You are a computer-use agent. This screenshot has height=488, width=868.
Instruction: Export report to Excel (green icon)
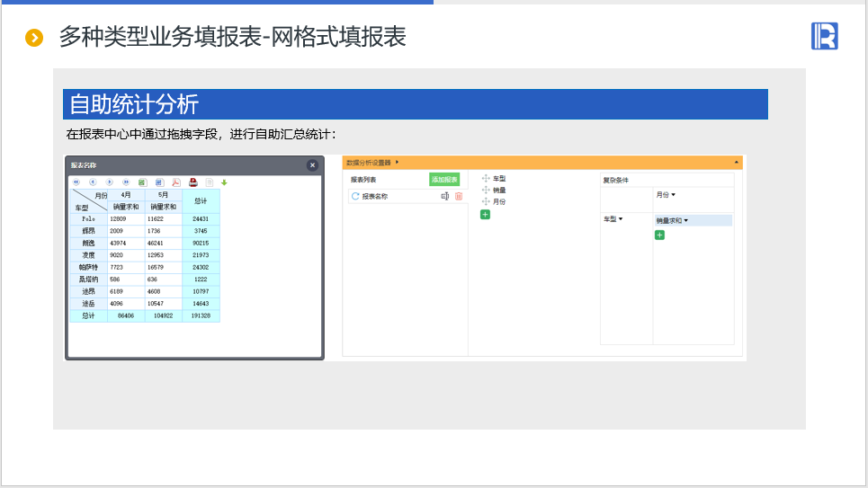[142, 182]
